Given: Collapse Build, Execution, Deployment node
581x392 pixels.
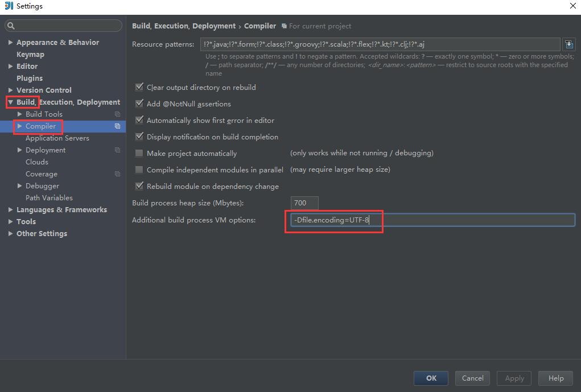Looking at the screenshot, I should (x=10, y=102).
